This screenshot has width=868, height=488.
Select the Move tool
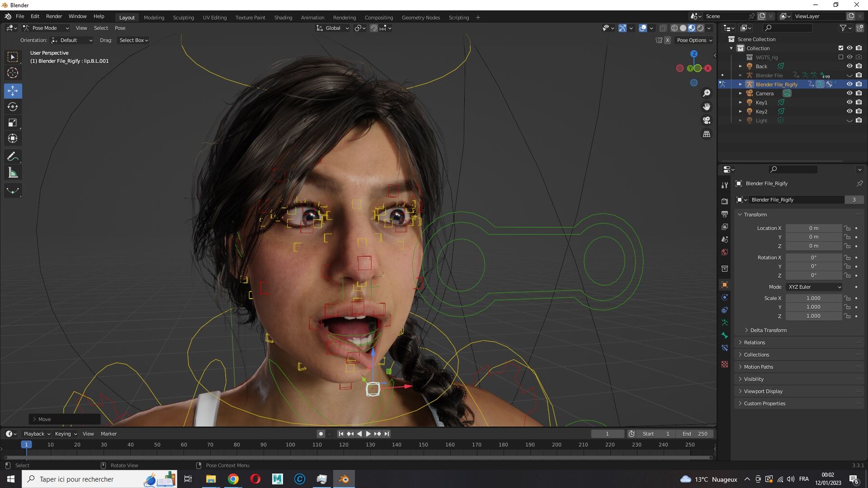pyautogui.click(x=13, y=91)
